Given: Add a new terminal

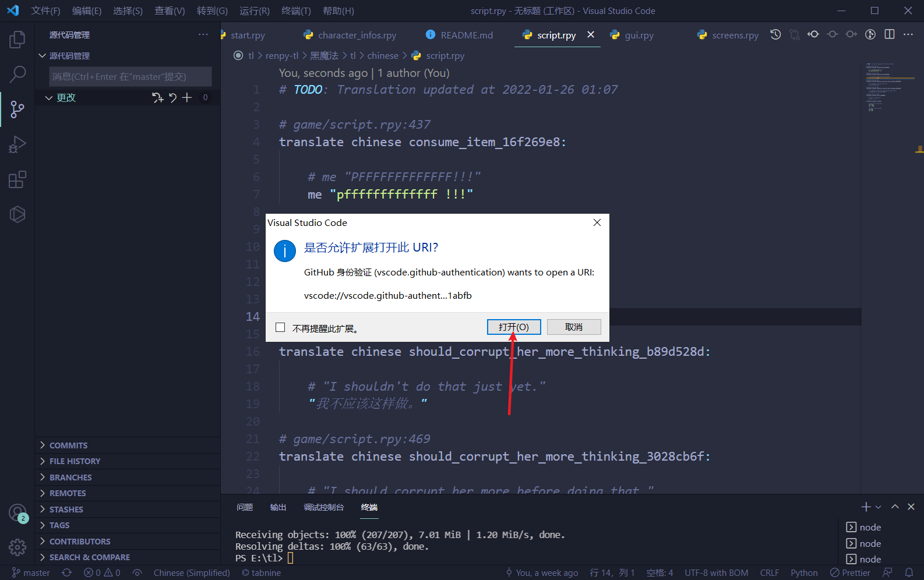Looking at the screenshot, I should (866, 507).
